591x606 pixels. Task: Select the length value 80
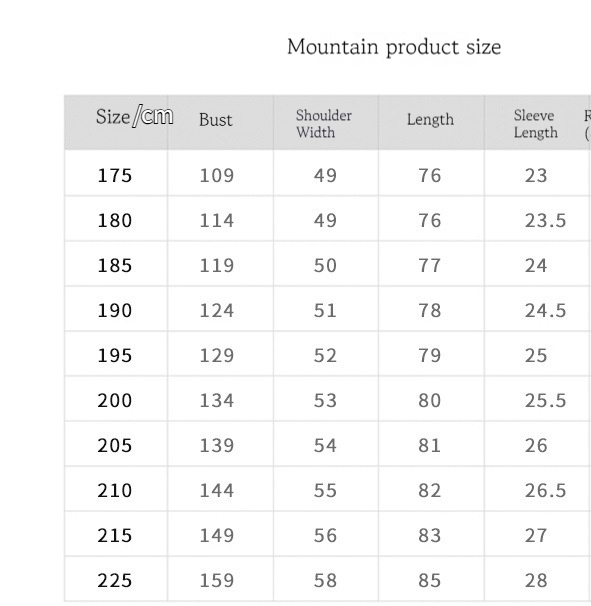click(429, 400)
